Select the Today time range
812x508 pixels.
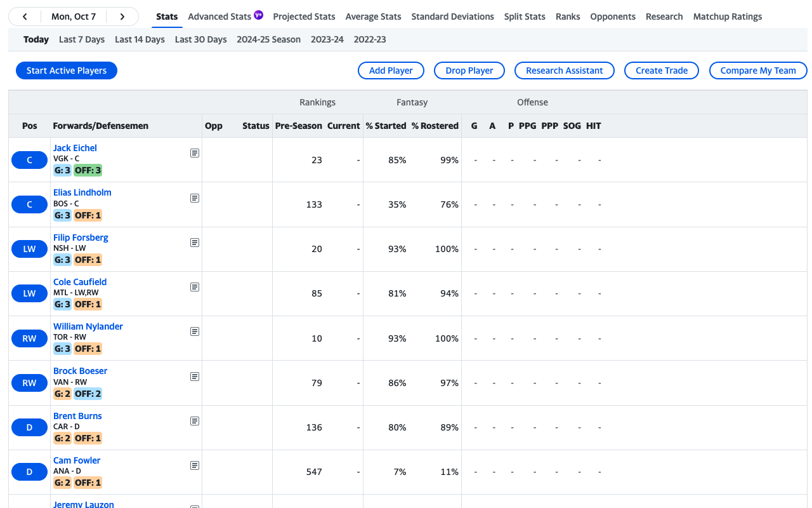click(36, 39)
